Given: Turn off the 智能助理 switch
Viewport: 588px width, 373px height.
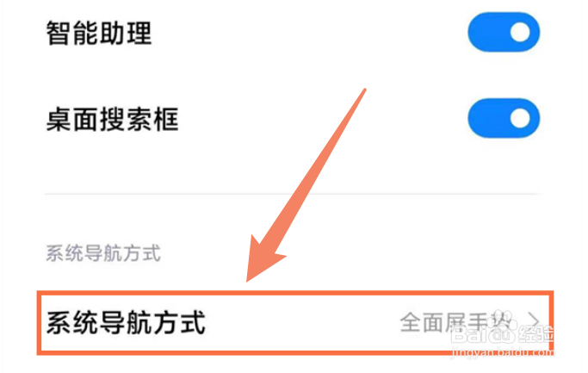Looking at the screenshot, I should (x=504, y=32).
